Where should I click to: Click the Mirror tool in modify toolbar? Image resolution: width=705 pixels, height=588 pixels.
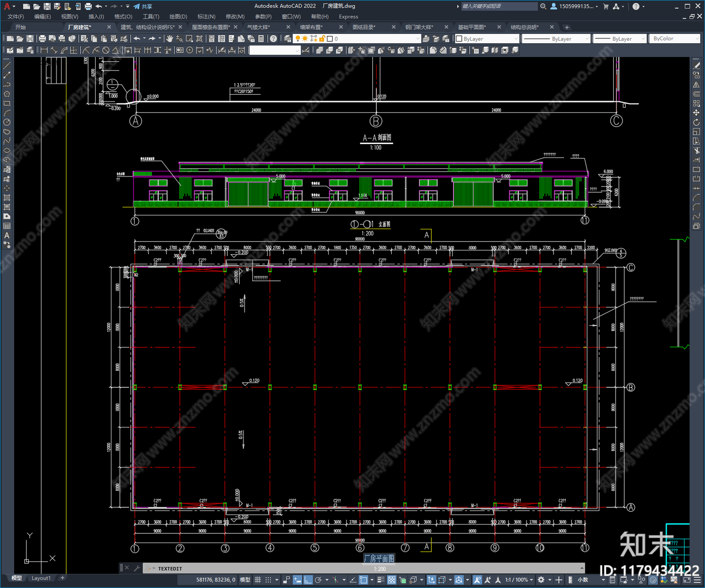(697, 85)
